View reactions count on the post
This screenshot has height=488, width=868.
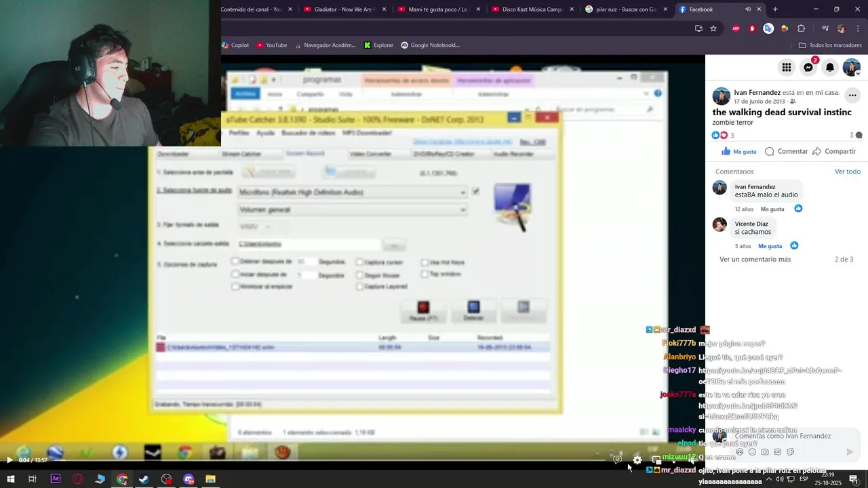723,136
